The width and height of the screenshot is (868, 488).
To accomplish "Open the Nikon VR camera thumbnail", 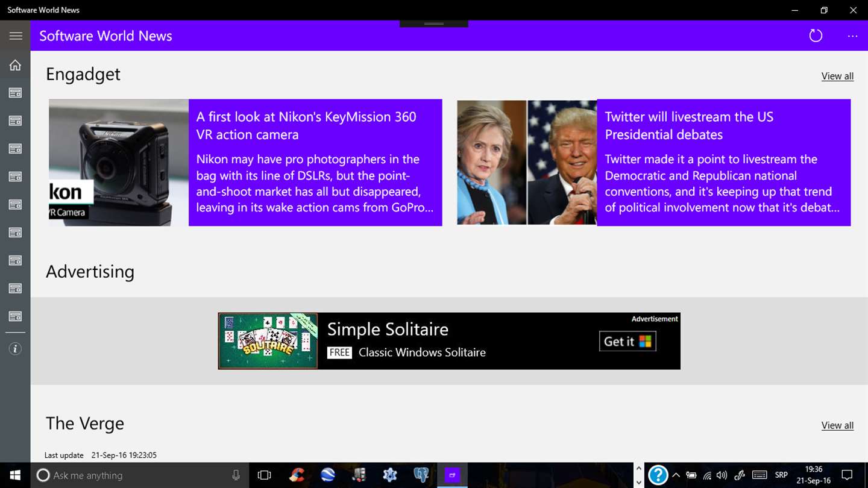I will pos(119,163).
